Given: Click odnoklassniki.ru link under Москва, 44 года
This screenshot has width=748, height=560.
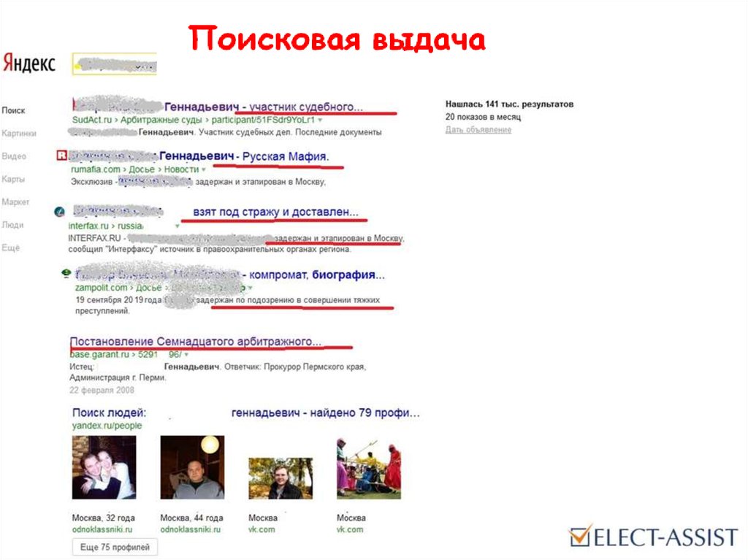Looking at the screenshot, I should tap(191, 529).
